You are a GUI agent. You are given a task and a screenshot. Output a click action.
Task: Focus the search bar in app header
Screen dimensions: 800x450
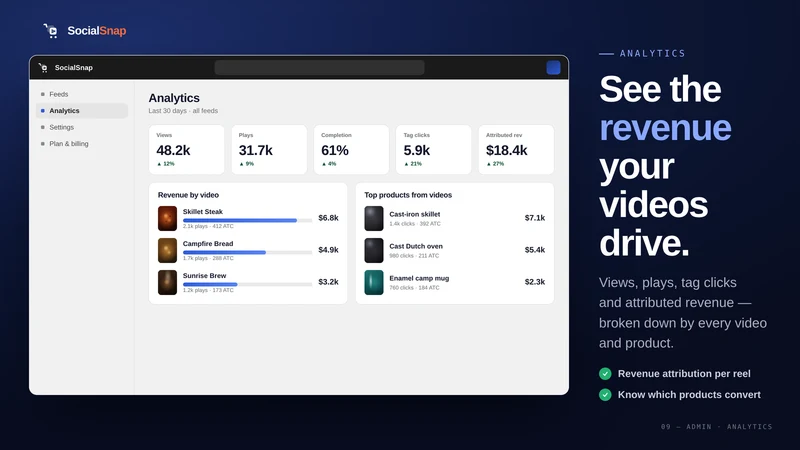point(319,67)
